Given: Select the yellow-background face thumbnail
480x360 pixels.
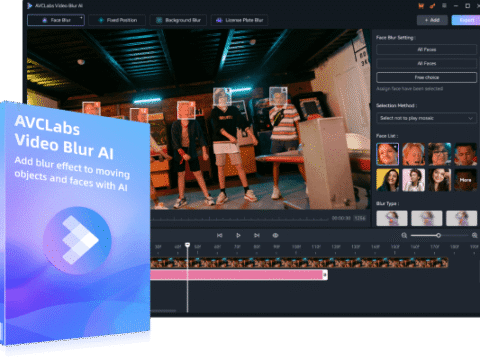Looking at the screenshot, I should (387, 180).
